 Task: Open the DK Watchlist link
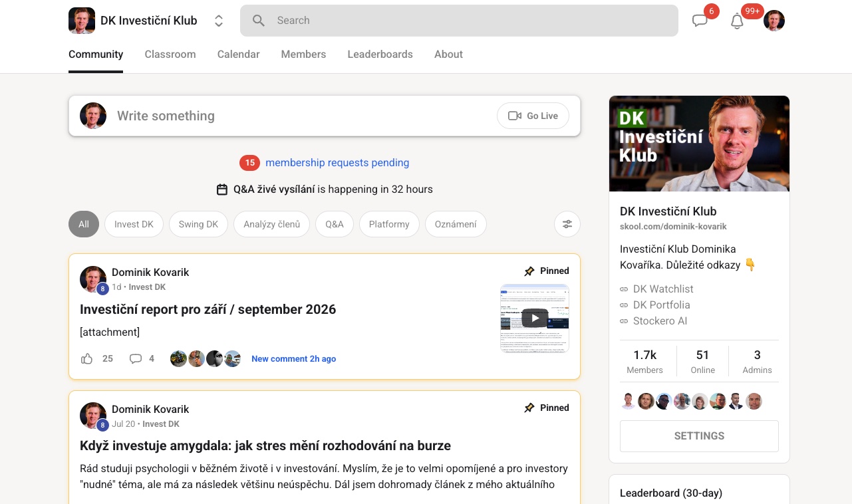(663, 289)
